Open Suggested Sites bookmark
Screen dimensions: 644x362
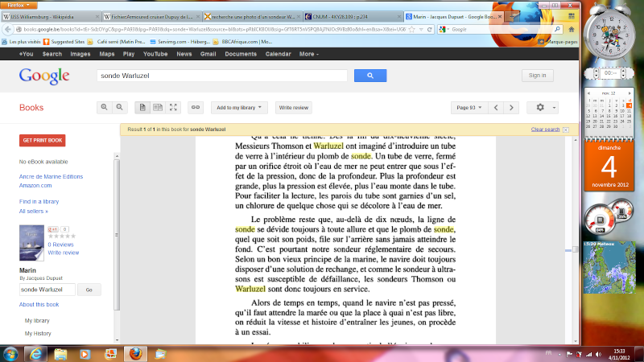click(64, 42)
